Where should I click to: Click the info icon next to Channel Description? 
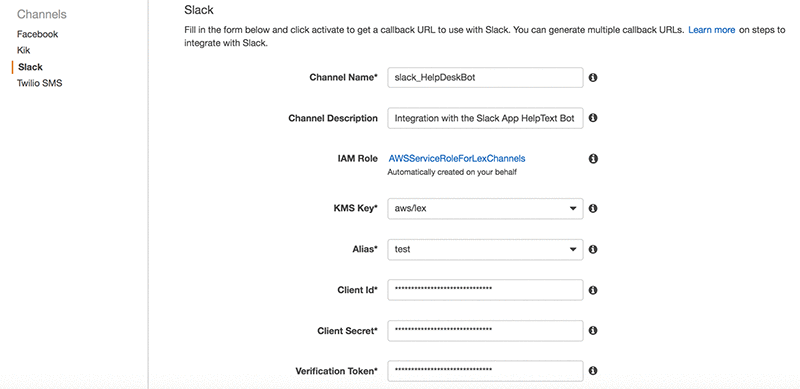[x=593, y=118]
